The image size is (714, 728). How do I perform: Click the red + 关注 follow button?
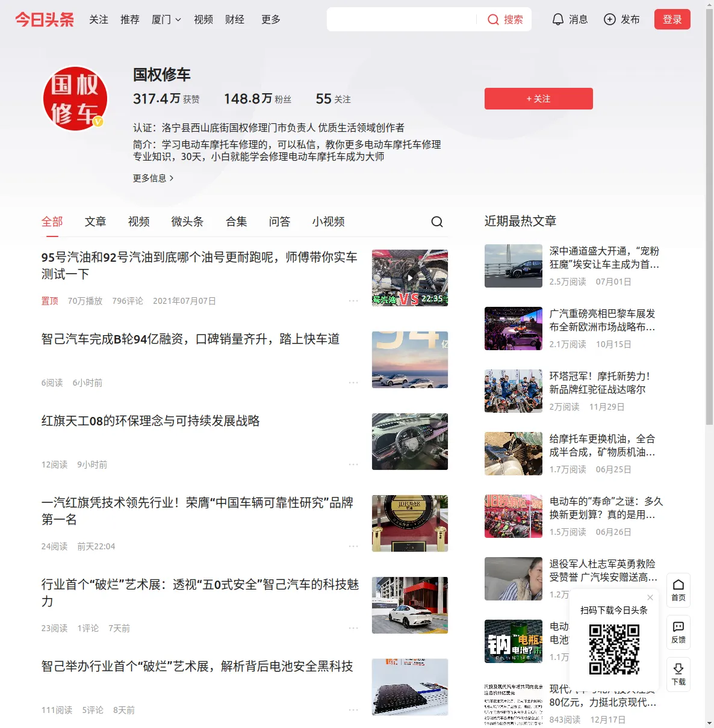click(x=539, y=99)
